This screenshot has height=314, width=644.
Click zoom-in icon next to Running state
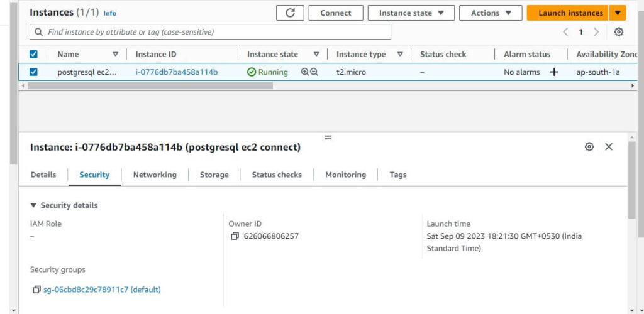click(x=305, y=72)
